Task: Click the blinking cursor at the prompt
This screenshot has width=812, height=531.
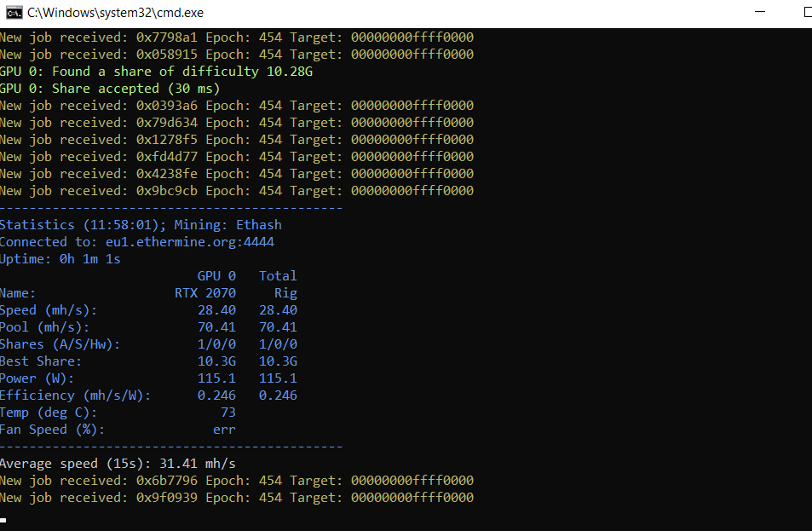Action: click(3, 520)
